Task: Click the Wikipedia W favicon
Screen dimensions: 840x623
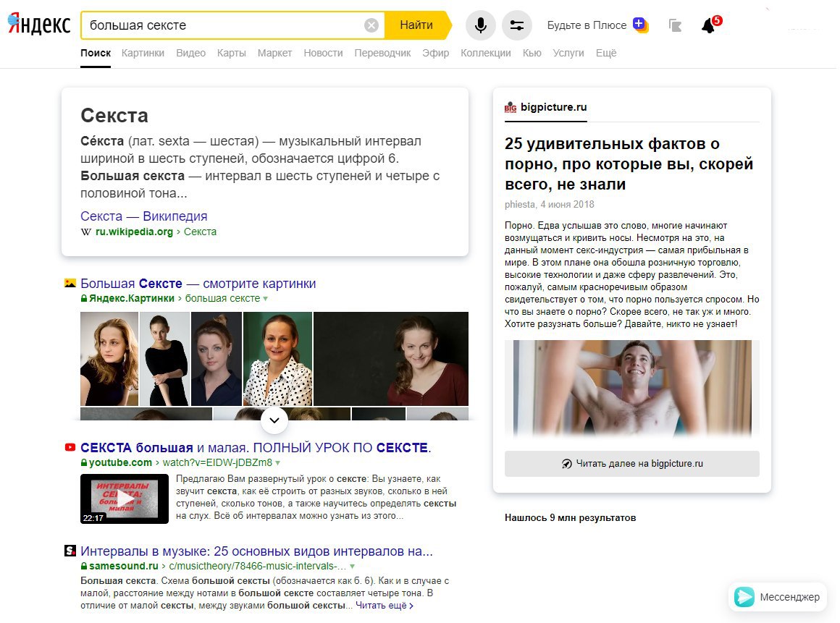Action: [x=85, y=232]
